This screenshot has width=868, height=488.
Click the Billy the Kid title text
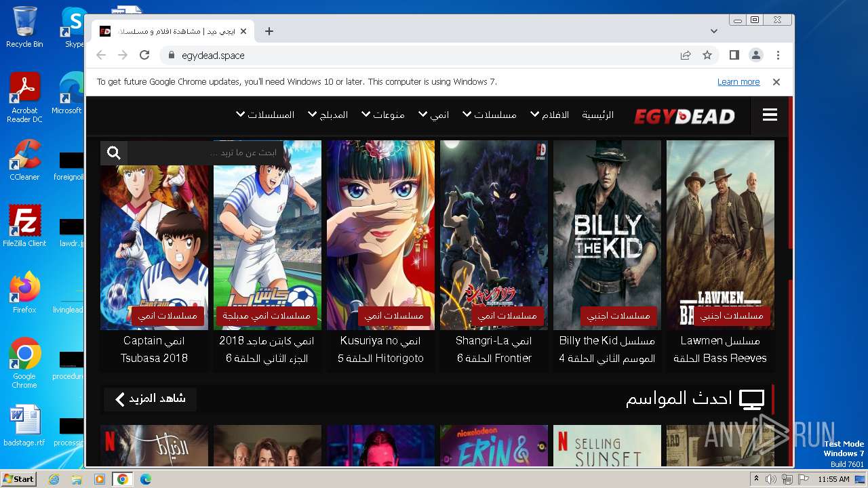pyautogui.click(x=607, y=349)
